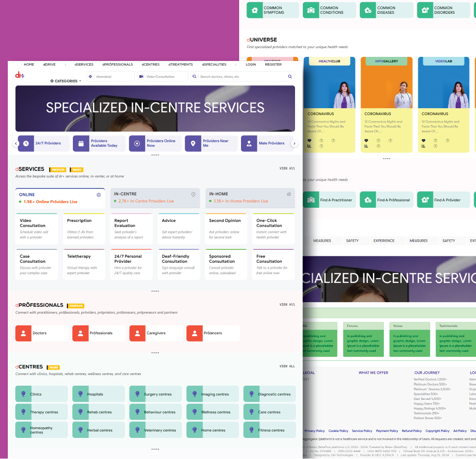The image size is (476, 459).
Task: Open the Islamabad location selector
Action: click(x=110, y=77)
